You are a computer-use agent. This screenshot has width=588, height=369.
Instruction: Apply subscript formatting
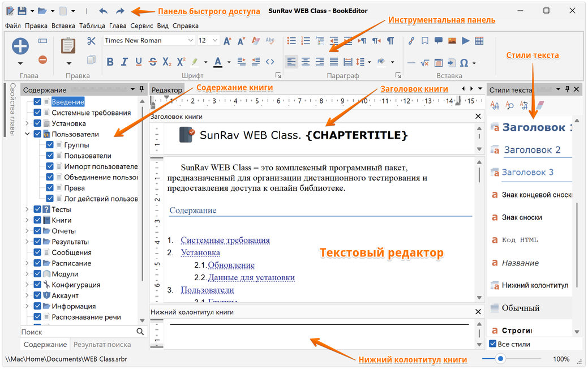tap(167, 62)
